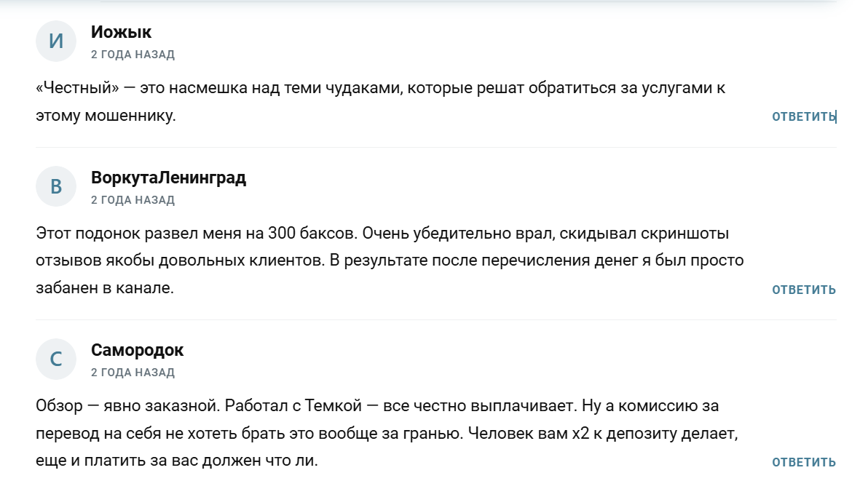The width and height of the screenshot is (868, 489).
Task: Click the «2 года назад» timestamp under Иожык
Action: [x=133, y=54]
